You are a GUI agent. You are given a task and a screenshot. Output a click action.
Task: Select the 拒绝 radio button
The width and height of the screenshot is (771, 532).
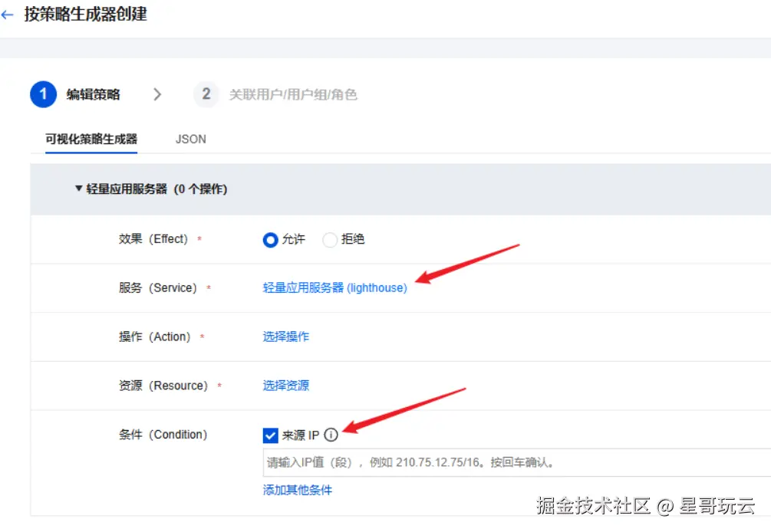[329, 240]
